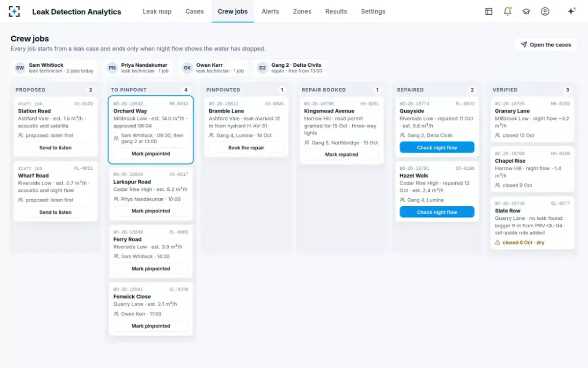The image size is (588, 368).
Task: Click case ID QL-0277
Action: (x=560, y=203)
